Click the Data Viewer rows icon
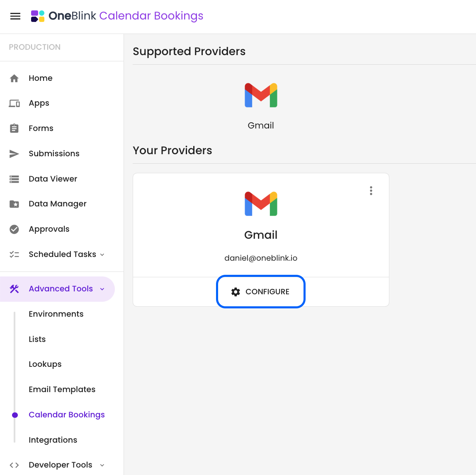Viewport: 476px width, 475px height. point(14,179)
